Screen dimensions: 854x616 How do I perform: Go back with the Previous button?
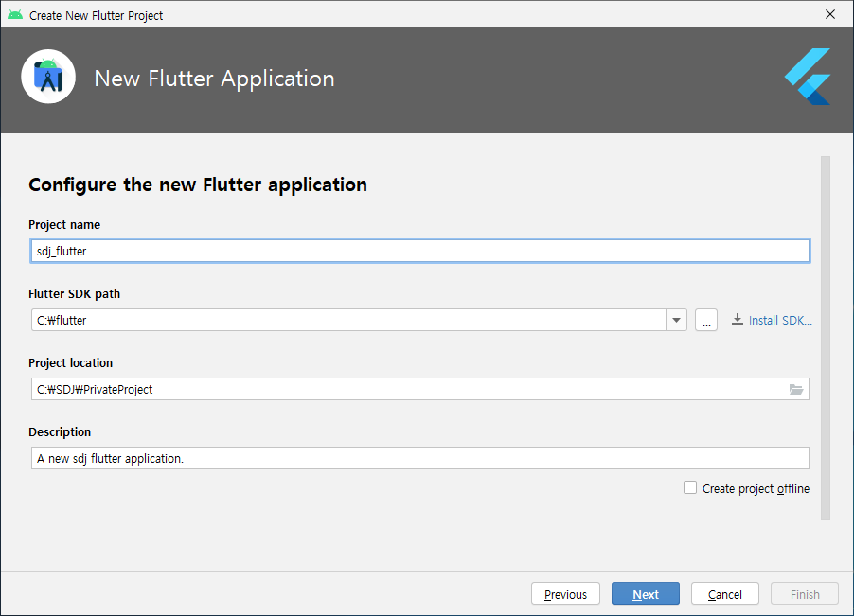[565, 593]
